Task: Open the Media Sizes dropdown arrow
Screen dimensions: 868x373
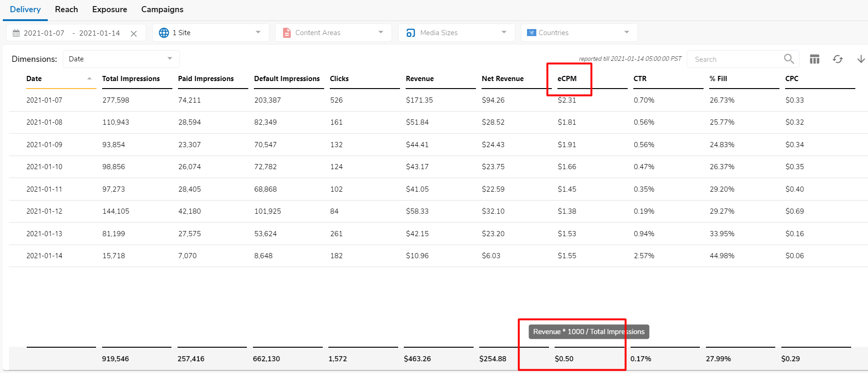Action: click(504, 32)
